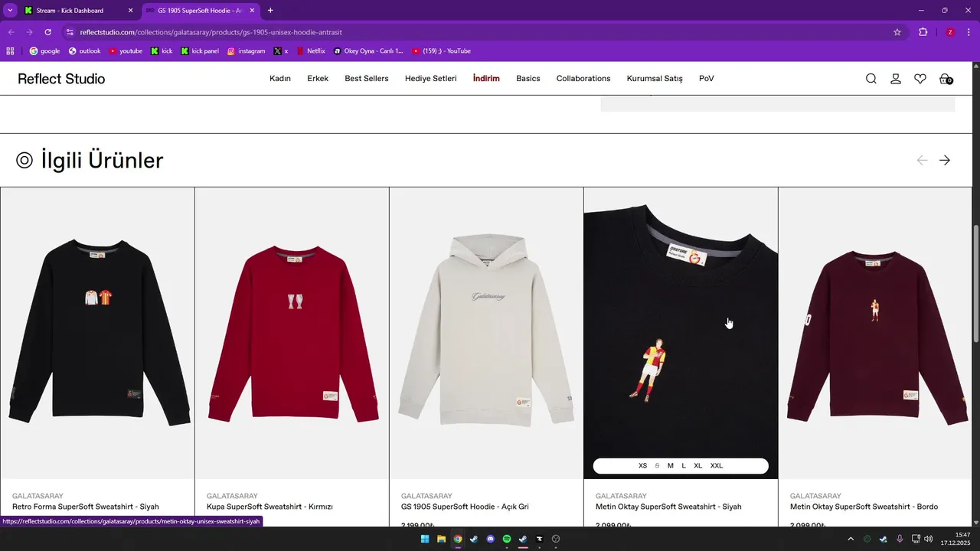Close the Kick Dashboard tab
Screen dimensions: 980x551
[130, 11]
